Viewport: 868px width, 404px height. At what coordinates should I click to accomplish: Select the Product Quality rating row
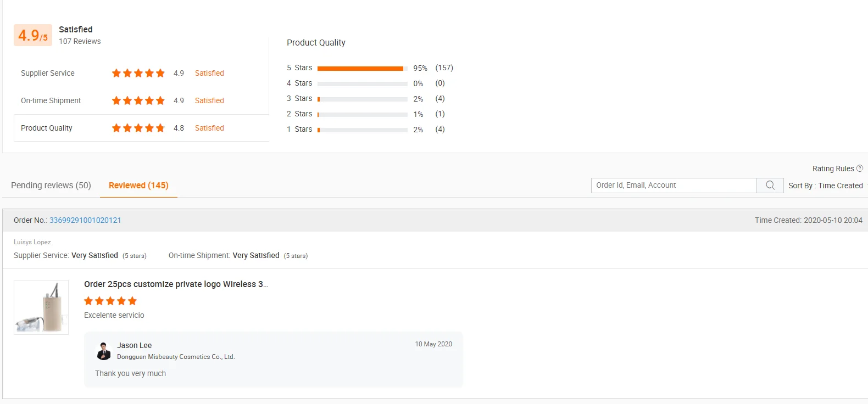pos(141,128)
